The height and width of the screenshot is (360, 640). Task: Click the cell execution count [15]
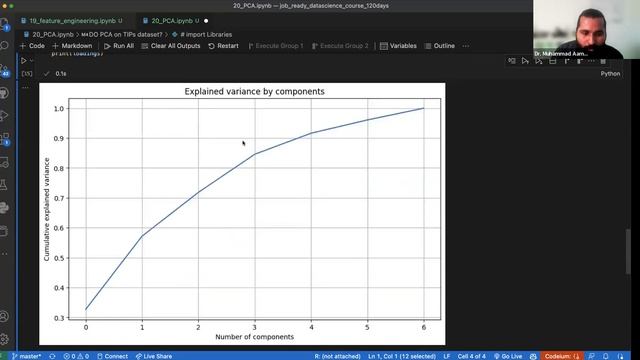click(27, 73)
